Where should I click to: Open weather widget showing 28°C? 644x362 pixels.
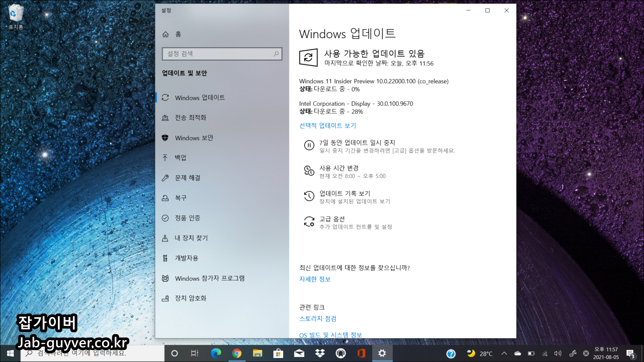tap(480, 353)
